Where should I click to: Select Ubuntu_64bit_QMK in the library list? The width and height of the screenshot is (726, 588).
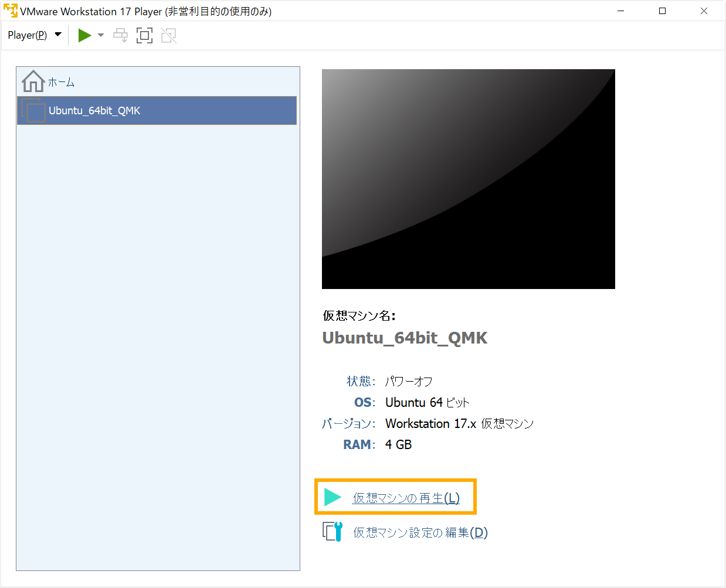(x=157, y=110)
